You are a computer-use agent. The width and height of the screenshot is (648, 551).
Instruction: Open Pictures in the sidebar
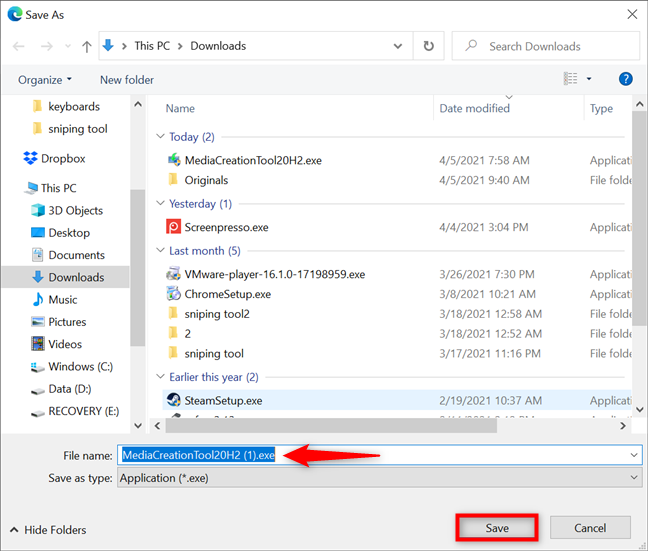click(x=59, y=322)
